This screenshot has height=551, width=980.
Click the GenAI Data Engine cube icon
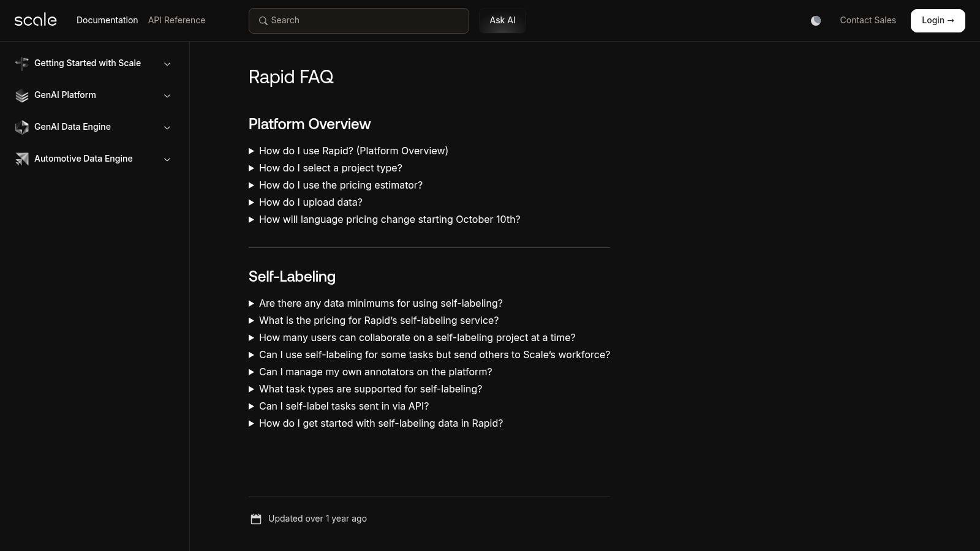click(22, 127)
